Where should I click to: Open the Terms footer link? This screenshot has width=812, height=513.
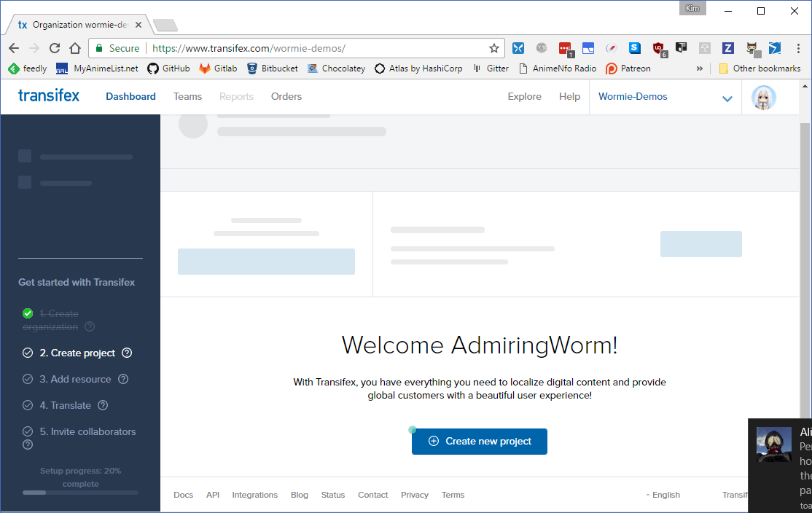(x=453, y=495)
